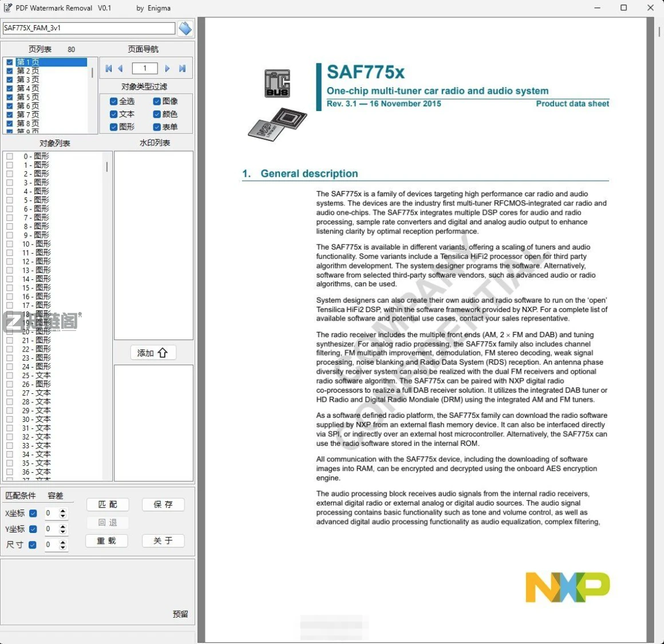The width and height of the screenshot is (664, 644).
Task: Go to first page navigation arrow
Action: click(x=108, y=69)
